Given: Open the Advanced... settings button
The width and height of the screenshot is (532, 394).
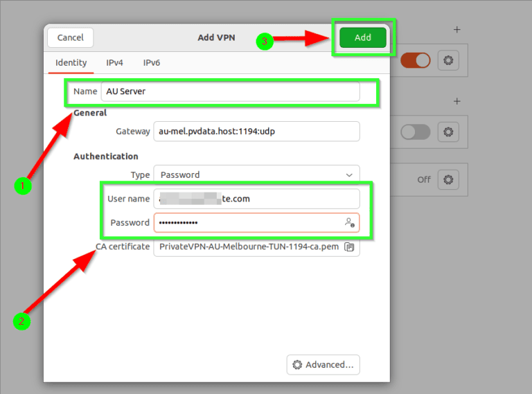Looking at the screenshot, I should (323, 364).
